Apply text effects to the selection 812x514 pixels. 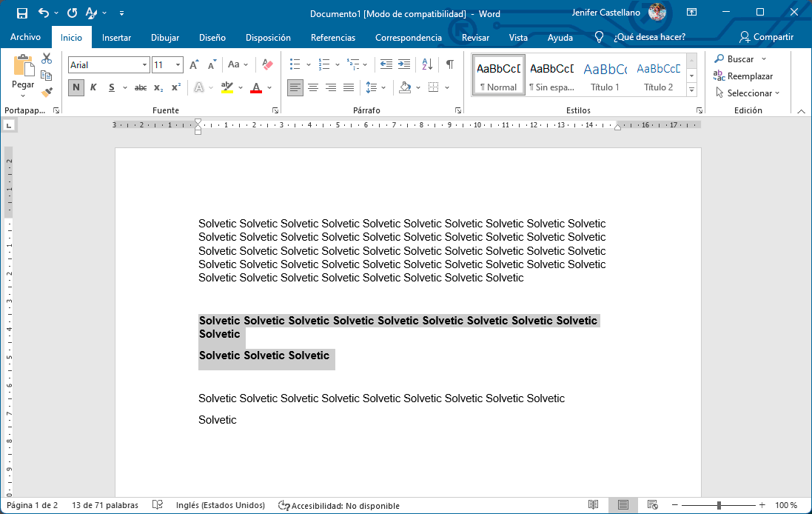[199, 87]
